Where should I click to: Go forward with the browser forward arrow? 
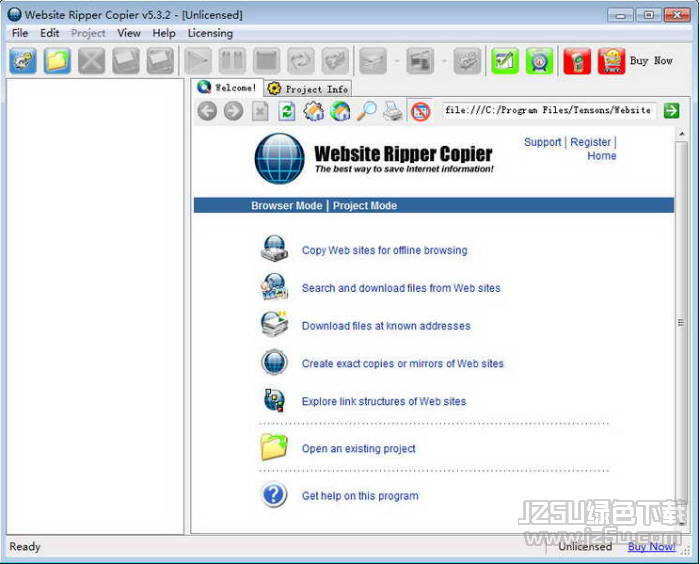click(233, 111)
